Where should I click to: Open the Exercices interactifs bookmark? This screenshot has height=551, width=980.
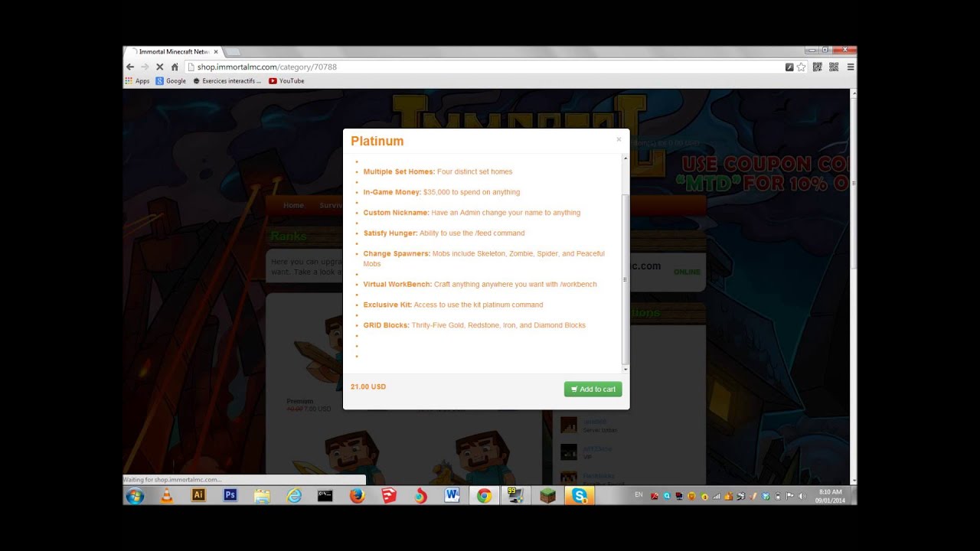pyautogui.click(x=227, y=81)
